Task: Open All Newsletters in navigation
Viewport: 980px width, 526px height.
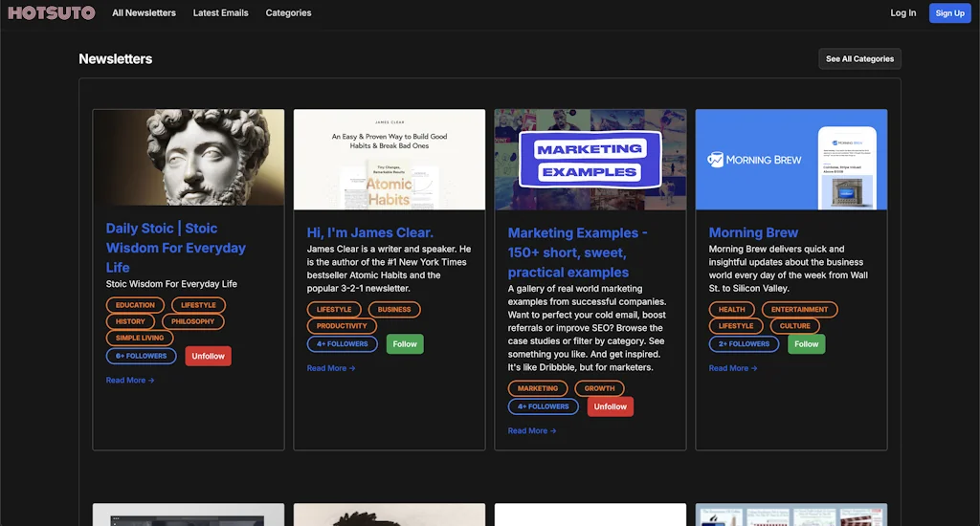Action: pyautogui.click(x=144, y=13)
